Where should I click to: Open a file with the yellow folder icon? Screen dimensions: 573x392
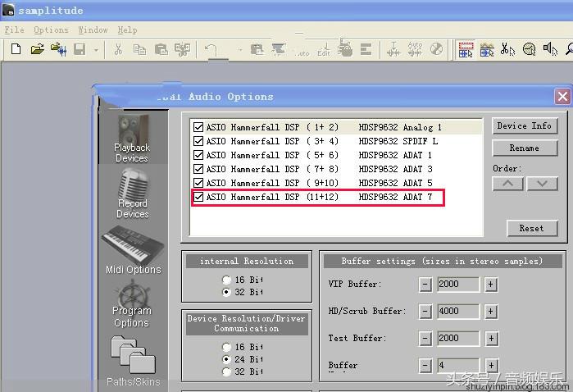(37, 48)
